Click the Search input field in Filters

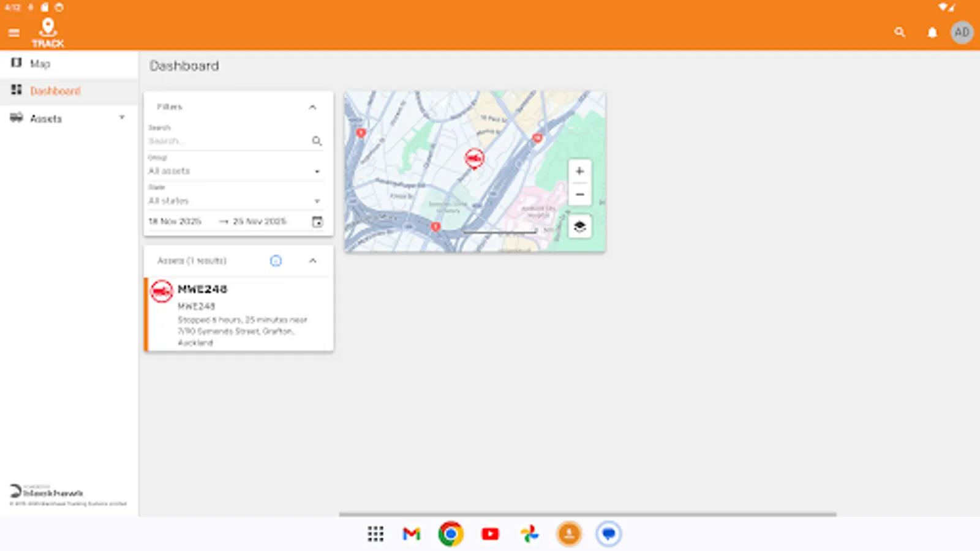coord(227,141)
